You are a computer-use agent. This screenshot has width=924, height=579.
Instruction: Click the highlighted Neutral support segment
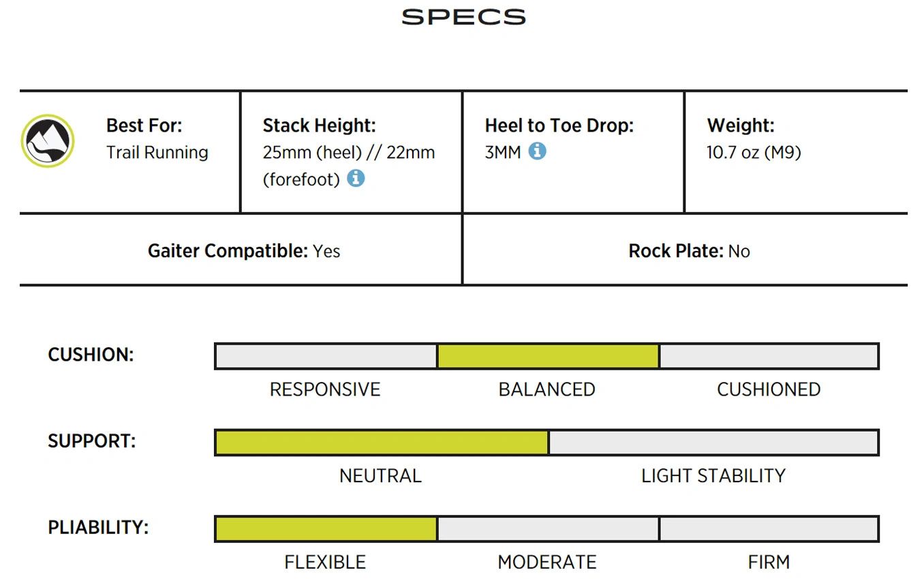pyautogui.click(x=382, y=443)
